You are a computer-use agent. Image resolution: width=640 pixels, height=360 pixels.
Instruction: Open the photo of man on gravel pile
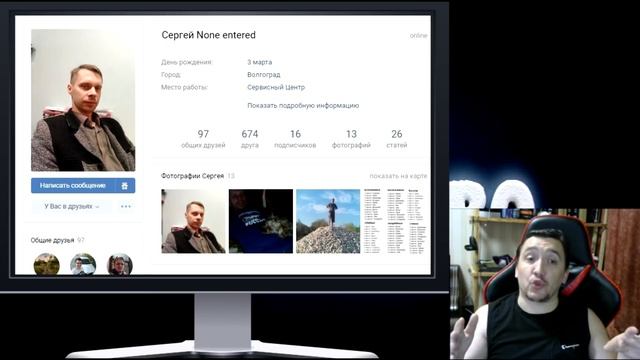pos(328,221)
